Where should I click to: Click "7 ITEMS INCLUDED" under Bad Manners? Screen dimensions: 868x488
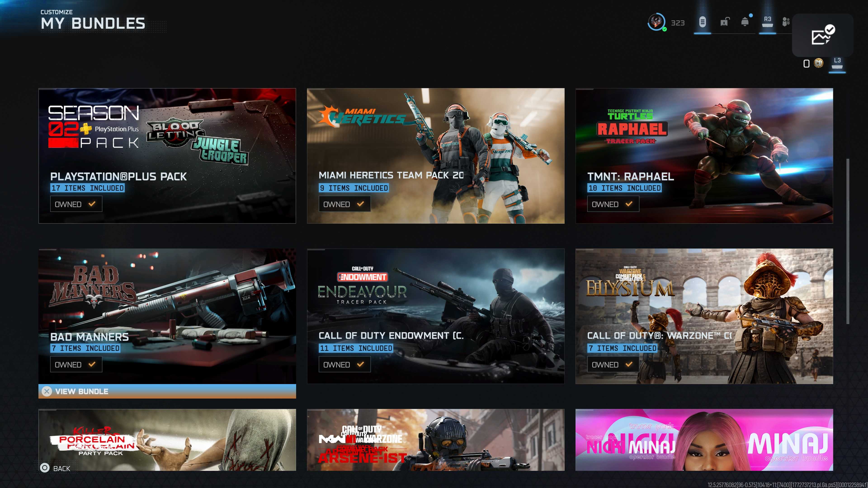point(85,348)
